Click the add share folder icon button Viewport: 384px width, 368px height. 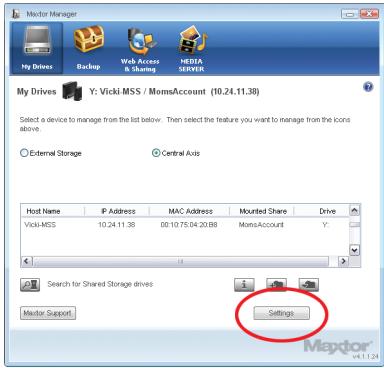[276, 285]
